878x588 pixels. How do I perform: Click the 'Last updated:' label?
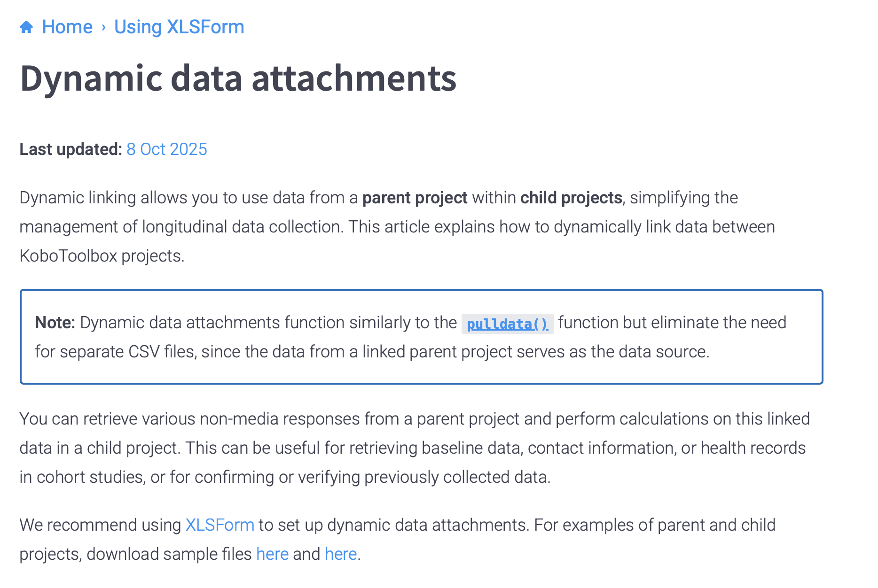coord(71,149)
